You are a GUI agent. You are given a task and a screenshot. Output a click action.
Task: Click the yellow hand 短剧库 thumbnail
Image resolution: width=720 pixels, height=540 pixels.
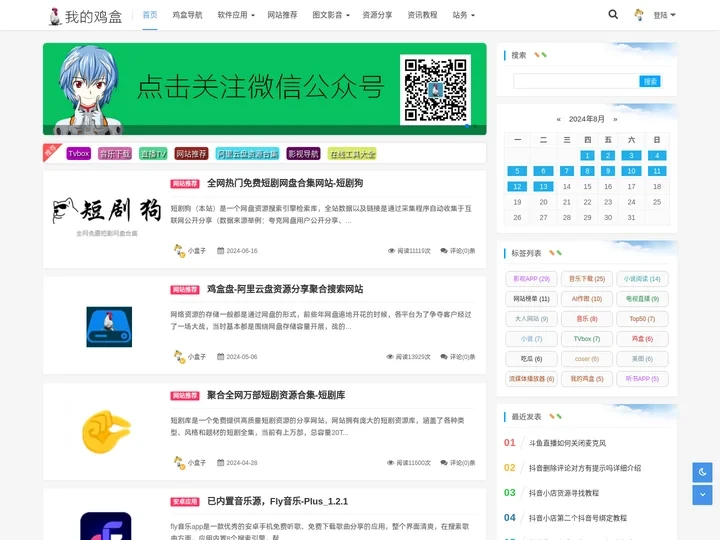107,432
